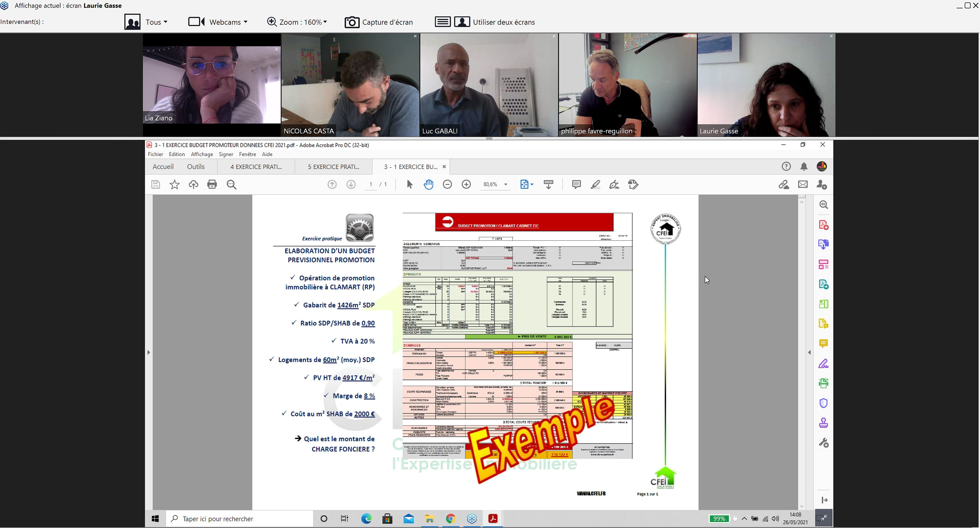Screen dimensions: 980x528
Task: Click the Capture d'écran button
Action: [x=379, y=21]
